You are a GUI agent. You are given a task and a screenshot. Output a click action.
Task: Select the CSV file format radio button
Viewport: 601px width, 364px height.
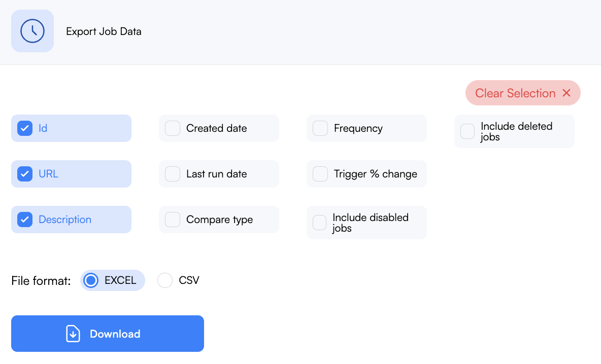click(x=165, y=280)
